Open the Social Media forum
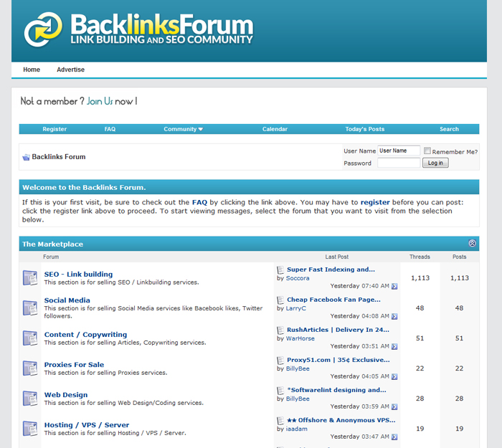 pyautogui.click(x=67, y=300)
